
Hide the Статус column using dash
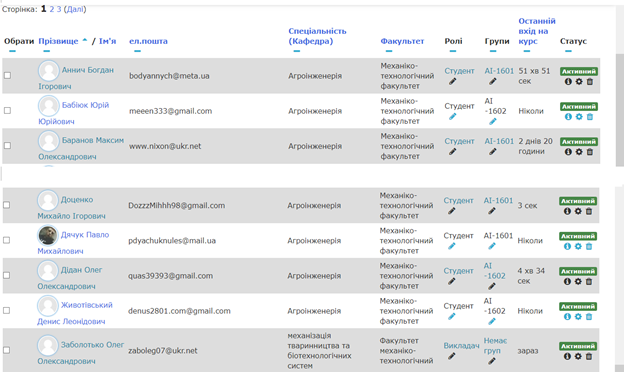[568, 51]
